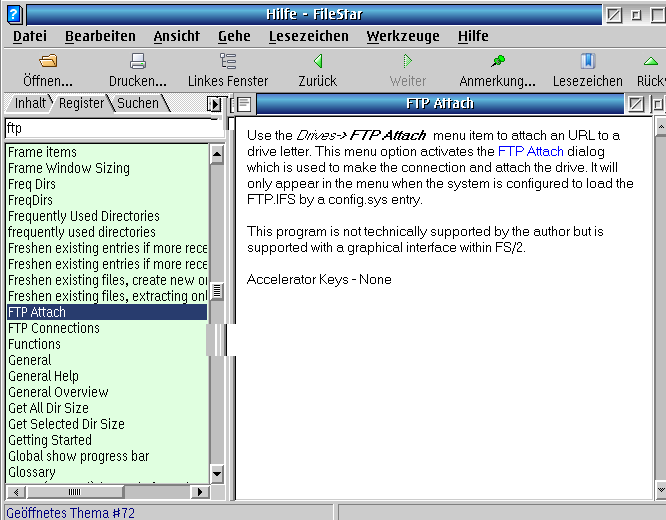This screenshot has width=666, height=520.
Task: Switch to the Register tab
Action: pyautogui.click(x=81, y=103)
